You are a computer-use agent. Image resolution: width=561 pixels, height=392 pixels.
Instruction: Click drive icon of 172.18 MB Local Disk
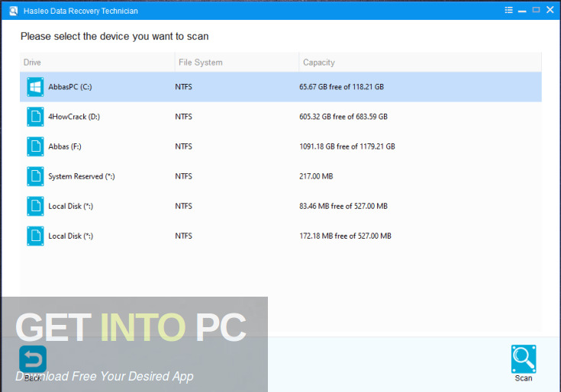point(35,236)
